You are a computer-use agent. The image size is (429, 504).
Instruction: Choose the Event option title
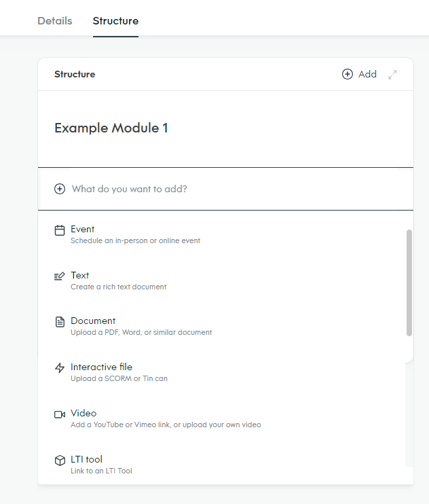click(x=83, y=229)
